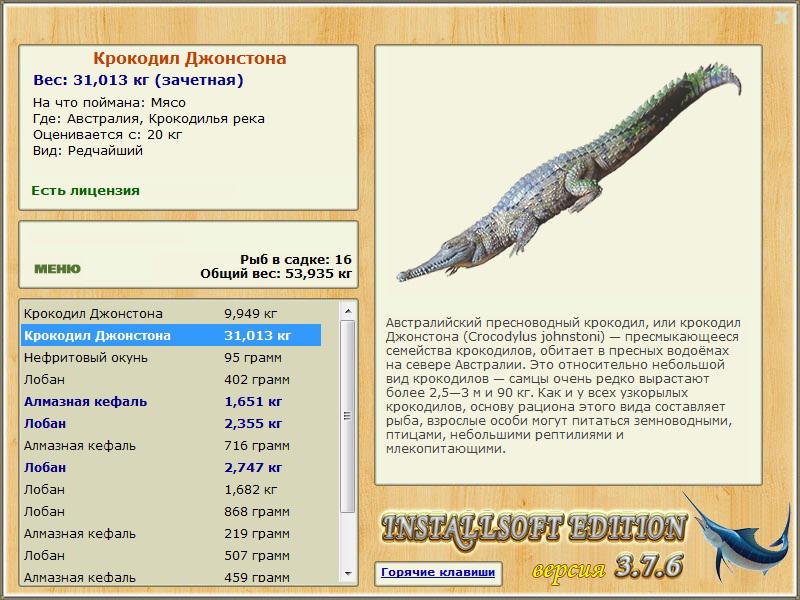Click the fish list scrollbar thumb

[348, 416]
